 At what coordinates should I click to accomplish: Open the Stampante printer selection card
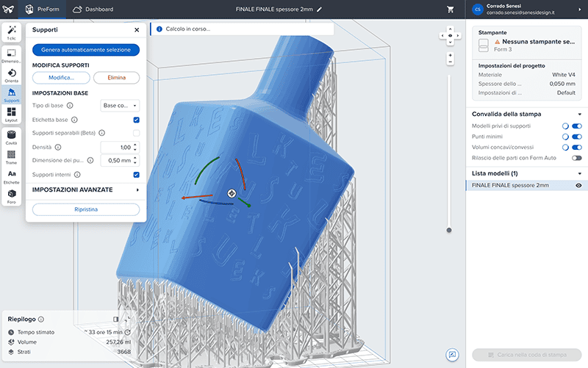coord(527,43)
